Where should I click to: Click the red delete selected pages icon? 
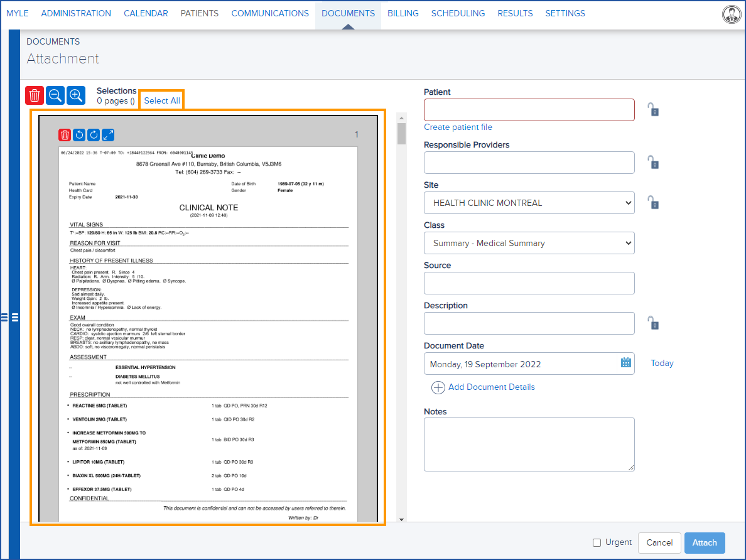pyautogui.click(x=35, y=95)
